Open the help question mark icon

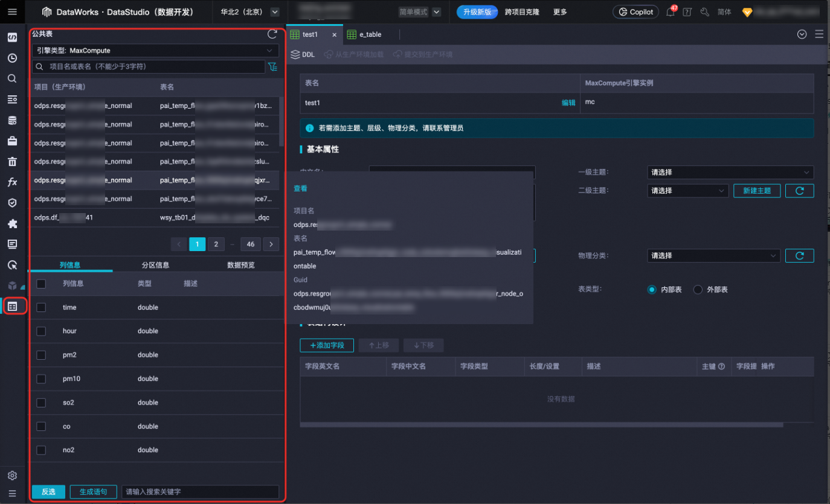(x=687, y=12)
